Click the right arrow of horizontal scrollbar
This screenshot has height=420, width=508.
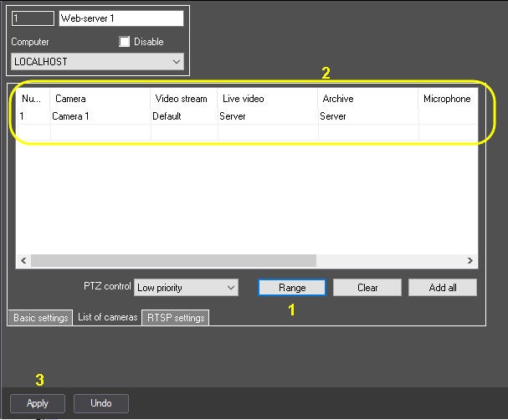[471, 261]
